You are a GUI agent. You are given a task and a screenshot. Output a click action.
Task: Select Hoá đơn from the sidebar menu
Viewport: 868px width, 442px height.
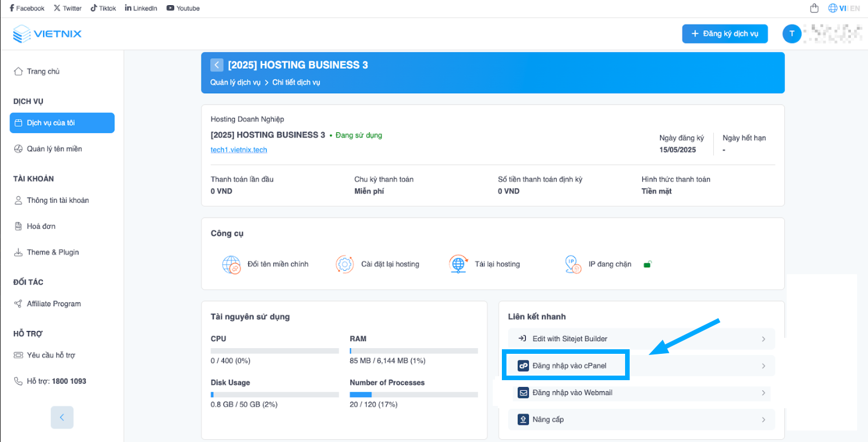45,226
